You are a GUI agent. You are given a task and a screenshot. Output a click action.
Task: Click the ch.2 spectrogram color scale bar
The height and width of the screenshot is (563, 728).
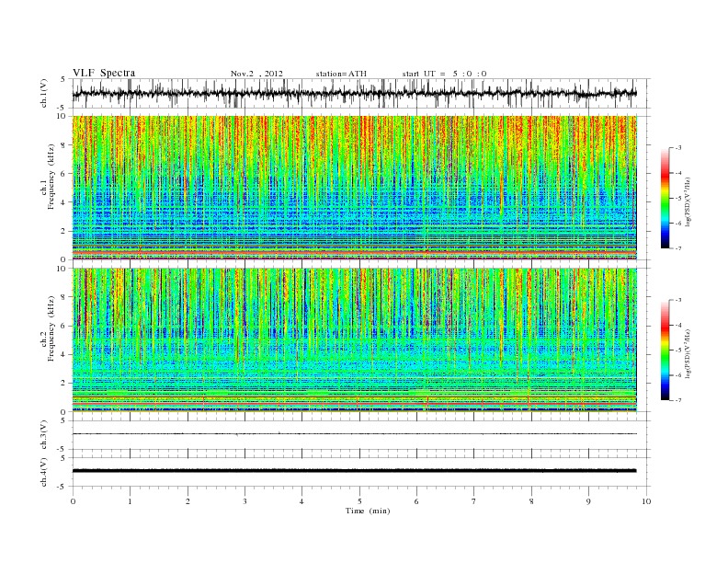pyautogui.click(x=665, y=350)
